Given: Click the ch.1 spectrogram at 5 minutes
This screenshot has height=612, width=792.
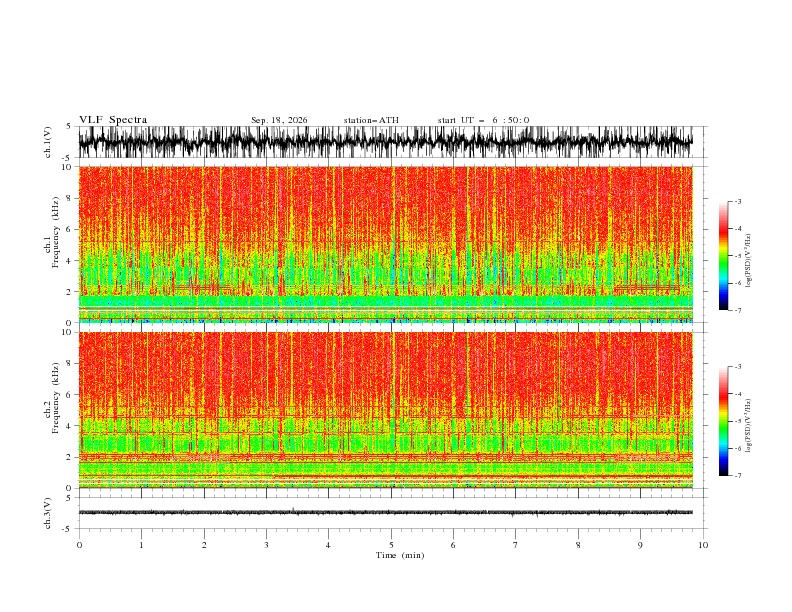Looking at the screenshot, I should [x=391, y=244].
